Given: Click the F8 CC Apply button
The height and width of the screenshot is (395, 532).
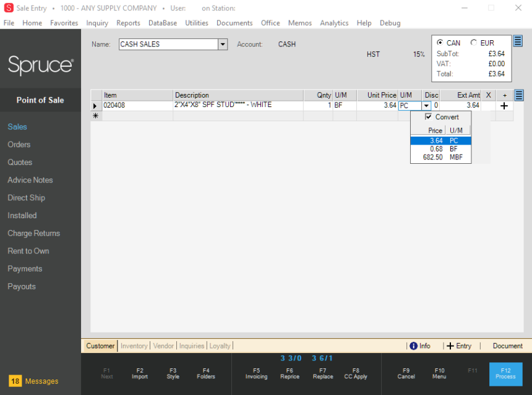Looking at the screenshot, I should tap(356, 373).
